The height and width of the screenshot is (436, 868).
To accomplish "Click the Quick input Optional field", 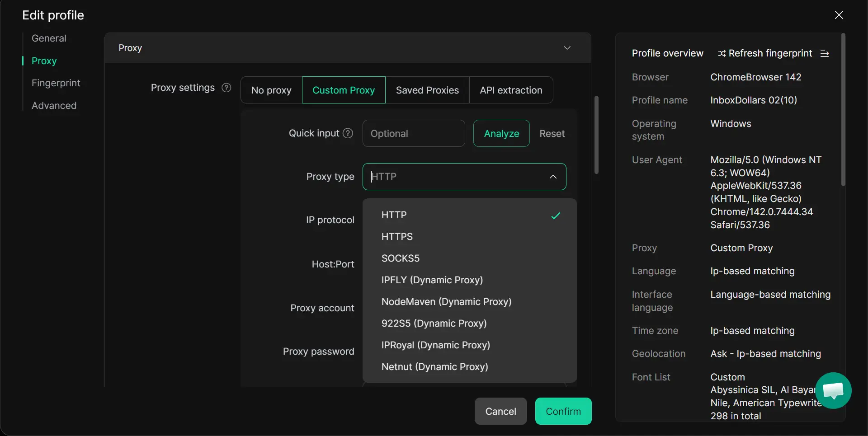I will (413, 134).
